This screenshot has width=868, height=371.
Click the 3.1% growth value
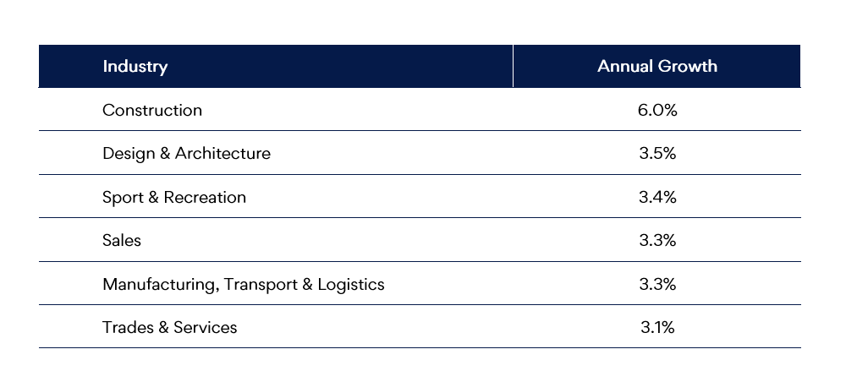tap(657, 328)
